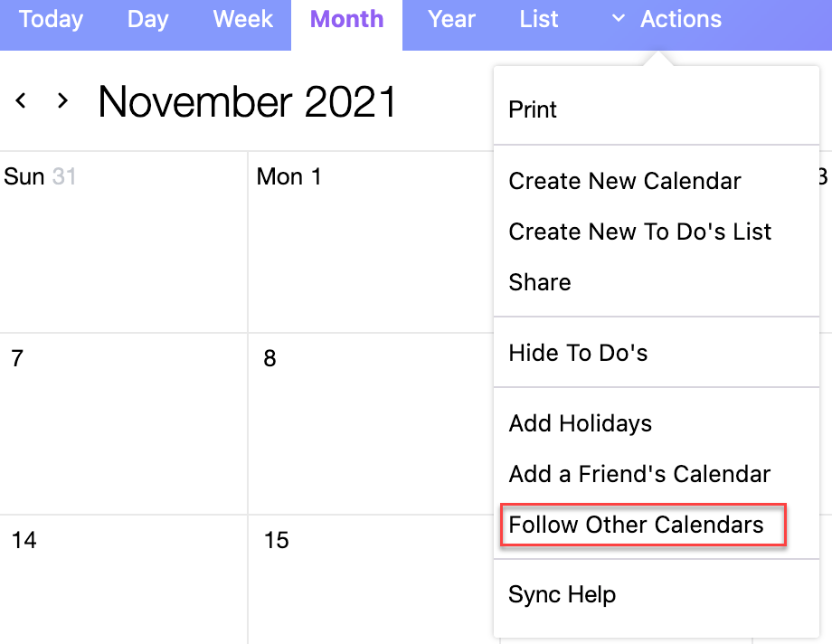Expand the Actions dropdown chevron
Viewport: 832px width, 644px height.
point(619,19)
